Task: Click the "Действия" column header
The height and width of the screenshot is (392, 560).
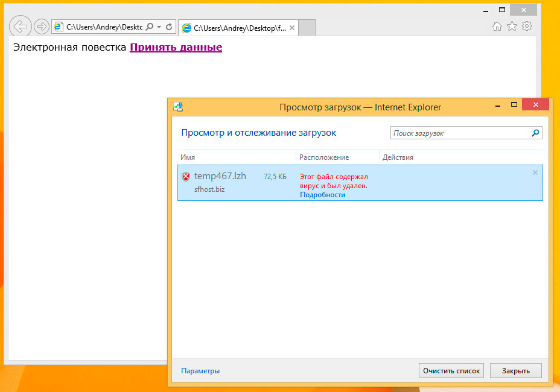Action: click(x=398, y=157)
